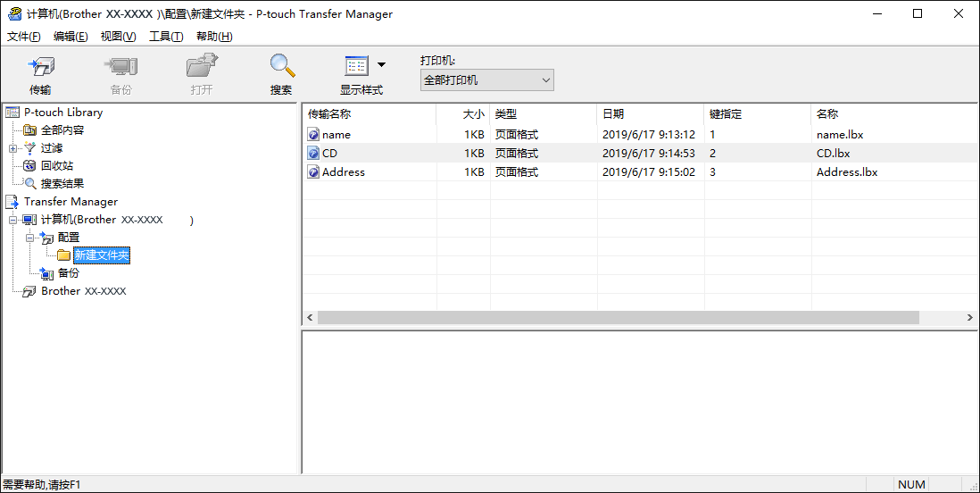Viewport: 980px width, 493px height.
Task: Select 计算机(Brother XX-XXXX) tree item
Action: click(117, 220)
